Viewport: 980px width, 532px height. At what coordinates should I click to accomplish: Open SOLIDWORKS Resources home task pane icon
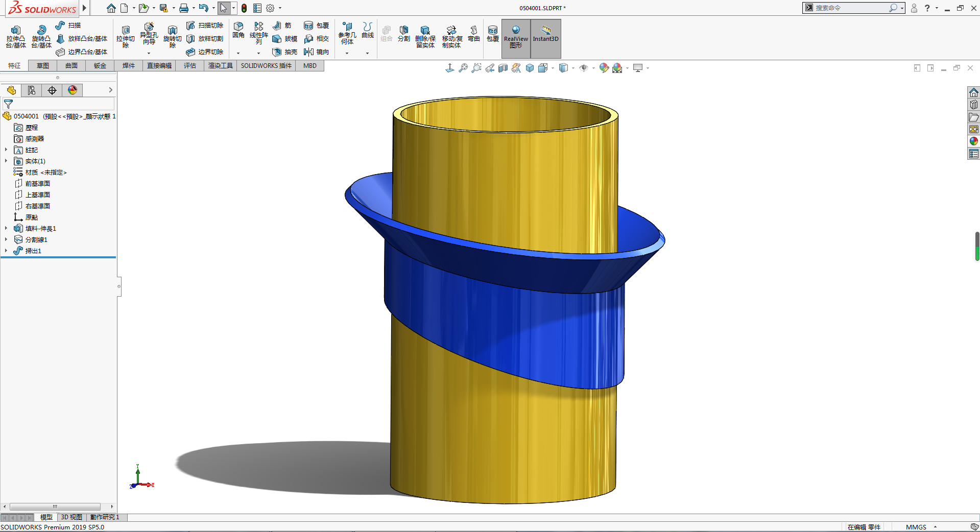(x=974, y=92)
